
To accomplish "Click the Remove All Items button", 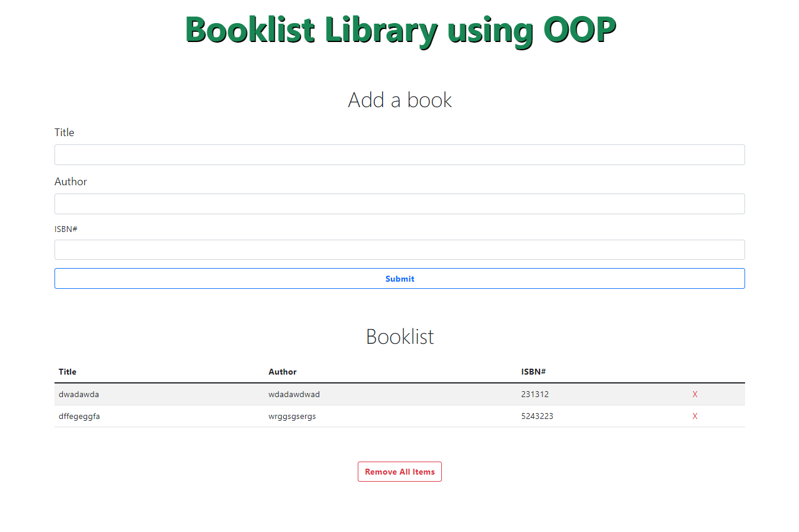I will click(399, 471).
